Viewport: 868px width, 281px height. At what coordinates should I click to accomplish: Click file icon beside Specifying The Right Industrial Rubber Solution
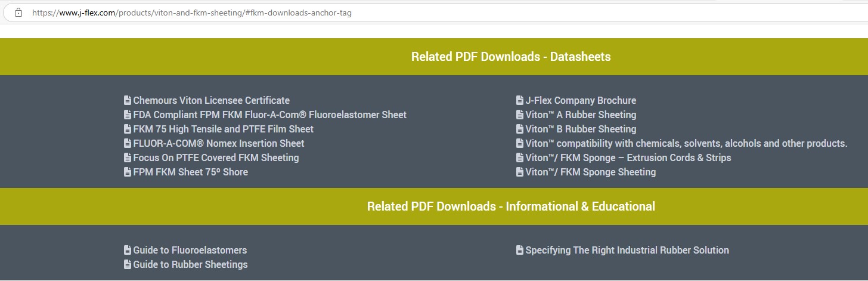(520, 250)
